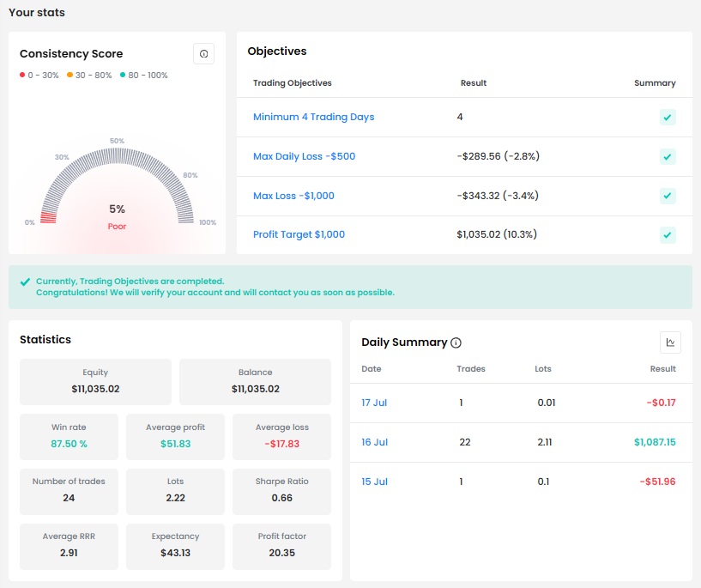Open the Profit Target $1,000 objective
This screenshot has width=701, height=588.
point(299,234)
